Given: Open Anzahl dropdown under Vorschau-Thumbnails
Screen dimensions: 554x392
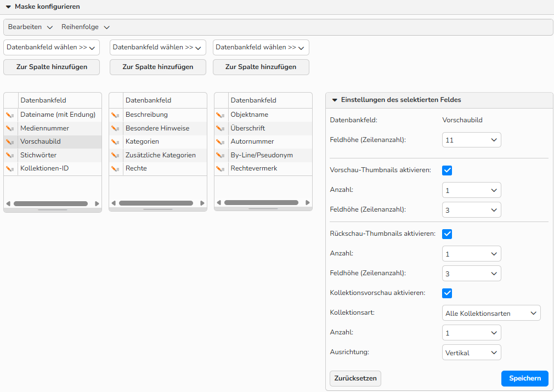Looking at the screenshot, I should [x=471, y=190].
